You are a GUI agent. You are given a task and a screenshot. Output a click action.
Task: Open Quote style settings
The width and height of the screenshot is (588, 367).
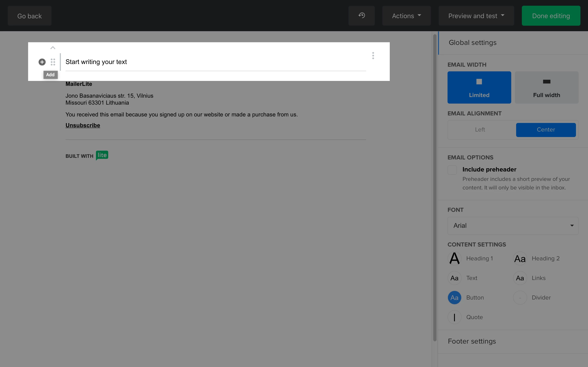[x=454, y=317]
